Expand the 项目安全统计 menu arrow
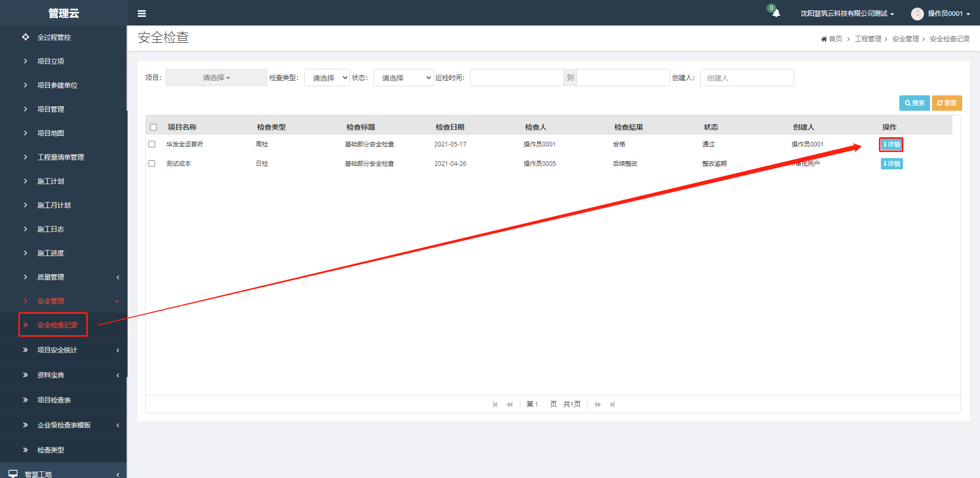This screenshot has width=980, height=478. click(118, 350)
